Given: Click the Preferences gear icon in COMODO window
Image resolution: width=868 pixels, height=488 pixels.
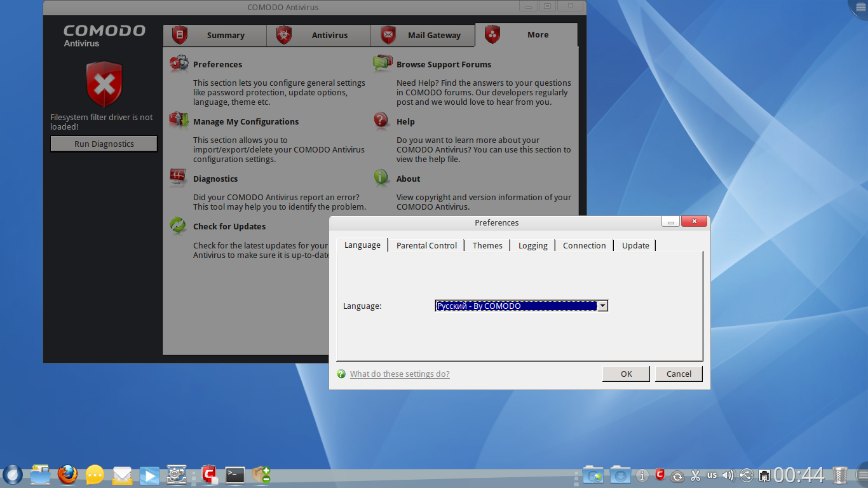Looking at the screenshot, I should click(179, 64).
